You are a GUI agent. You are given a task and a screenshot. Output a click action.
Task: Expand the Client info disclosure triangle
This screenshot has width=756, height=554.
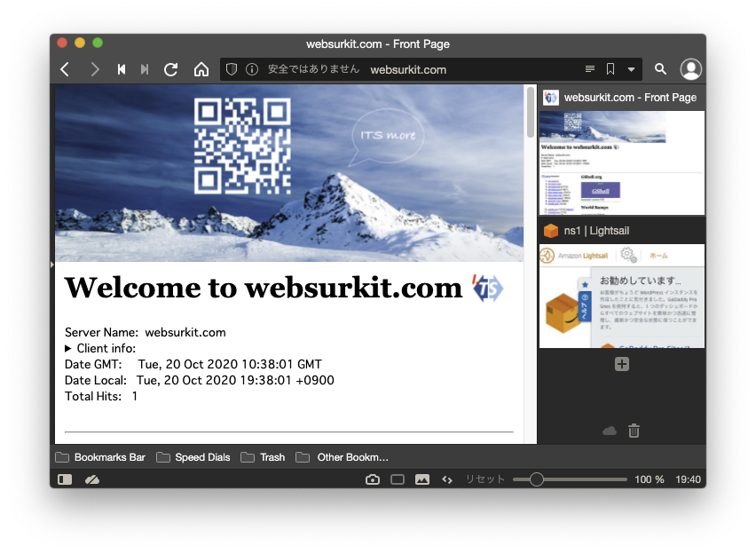point(69,349)
